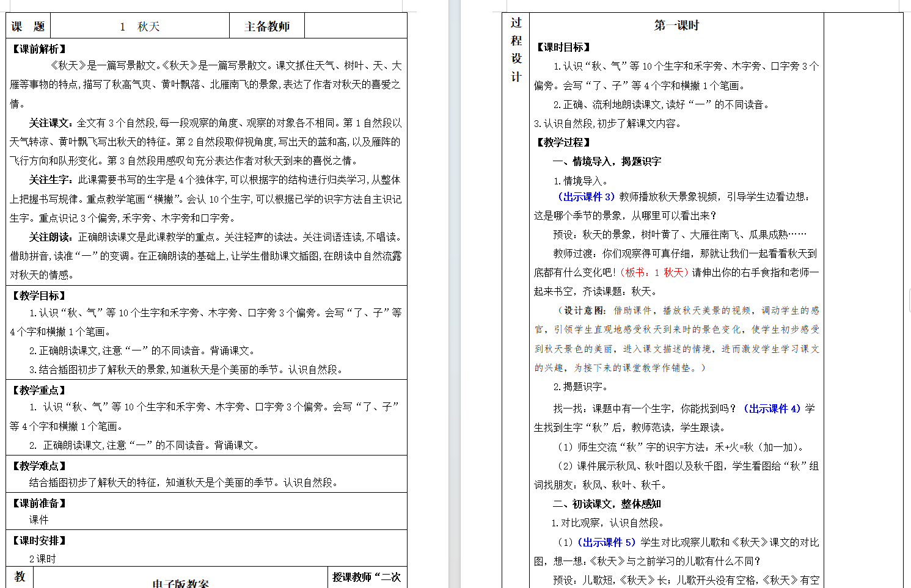Click the "【教学重点】" heading

point(39,390)
